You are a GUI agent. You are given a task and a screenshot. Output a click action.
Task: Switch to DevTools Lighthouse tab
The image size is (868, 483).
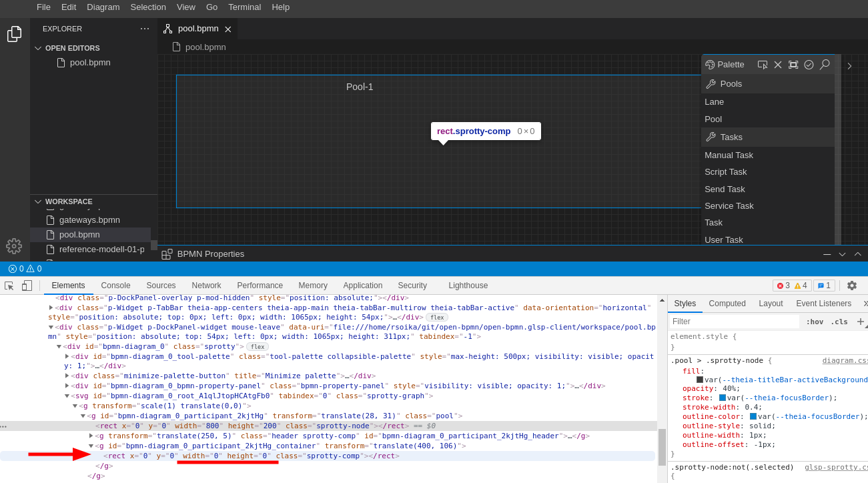click(468, 286)
